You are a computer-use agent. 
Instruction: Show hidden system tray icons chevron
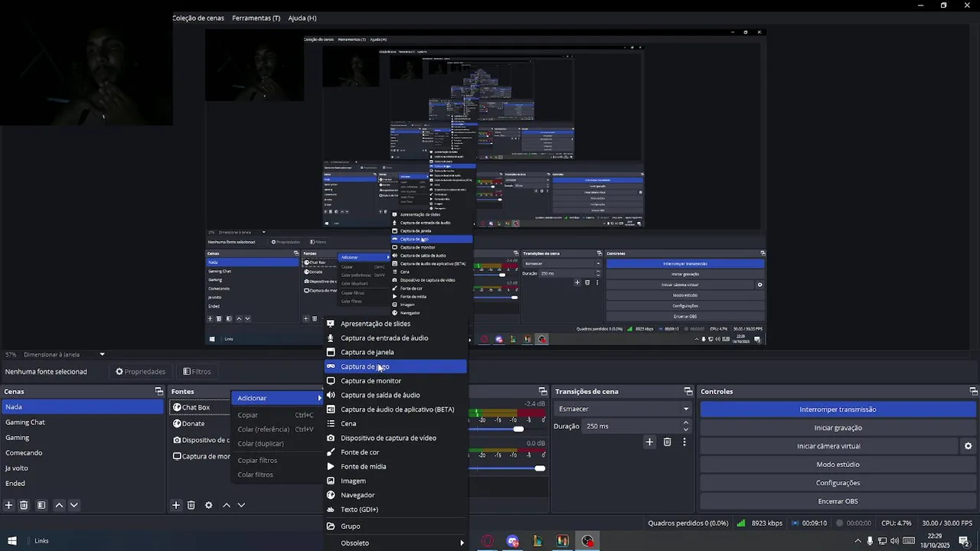click(857, 541)
